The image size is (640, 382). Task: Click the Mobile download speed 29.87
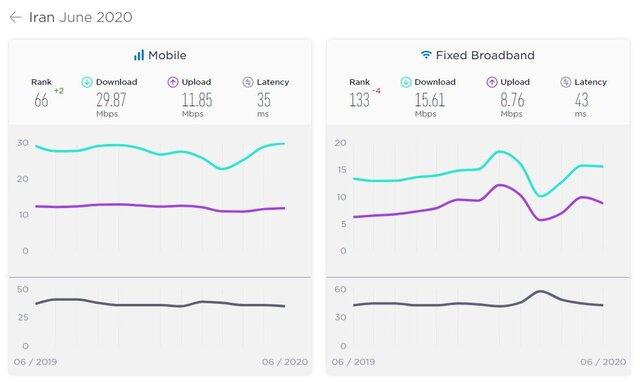coord(111,100)
